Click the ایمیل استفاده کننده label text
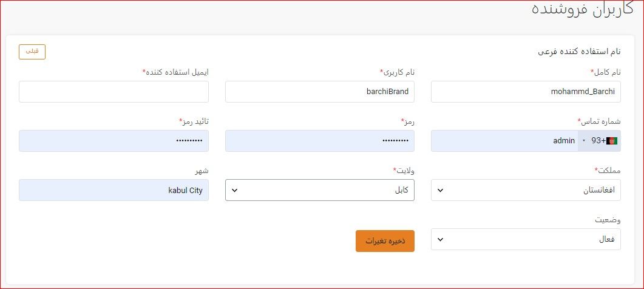 (x=177, y=72)
